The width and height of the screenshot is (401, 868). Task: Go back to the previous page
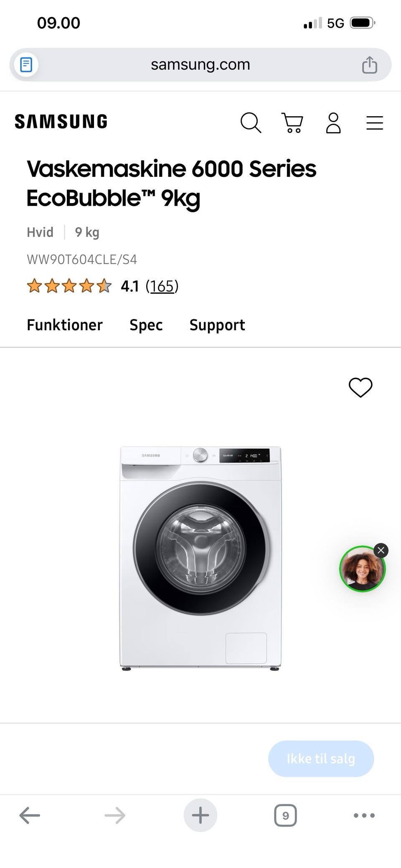tap(30, 815)
